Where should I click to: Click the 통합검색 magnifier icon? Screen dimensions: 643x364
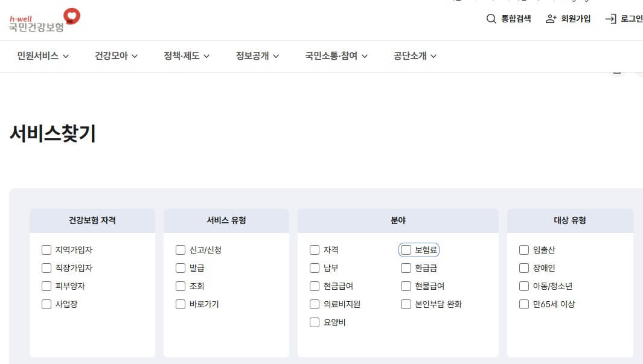coord(491,19)
